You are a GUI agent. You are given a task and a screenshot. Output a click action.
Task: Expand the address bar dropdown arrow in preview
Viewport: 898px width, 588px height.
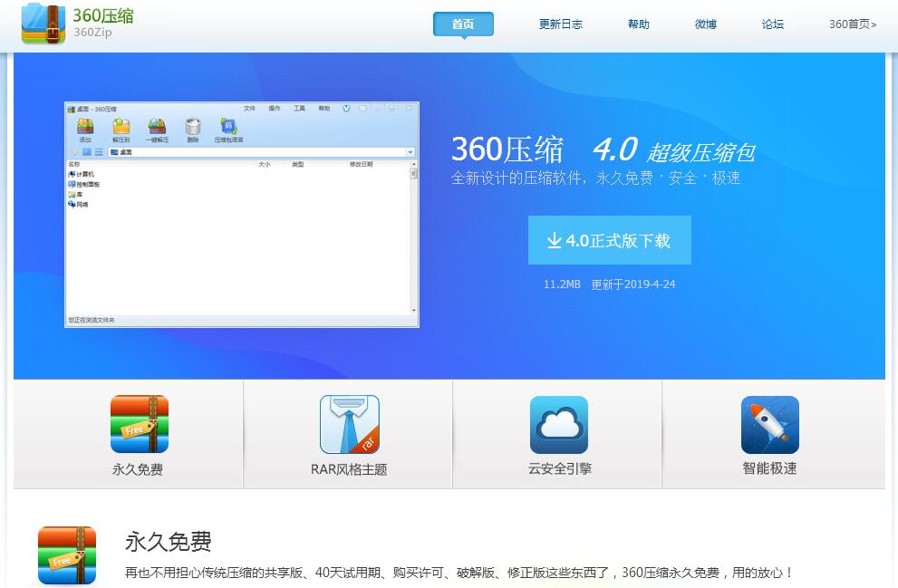(x=410, y=152)
